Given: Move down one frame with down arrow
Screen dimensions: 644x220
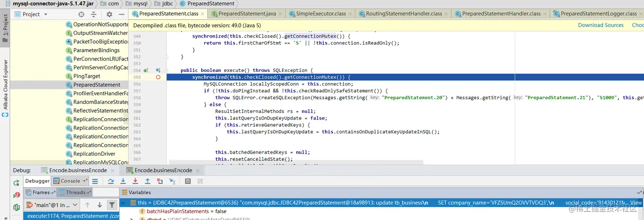Looking at the screenshot, I should pyautogui.click(x=100, y=205).
